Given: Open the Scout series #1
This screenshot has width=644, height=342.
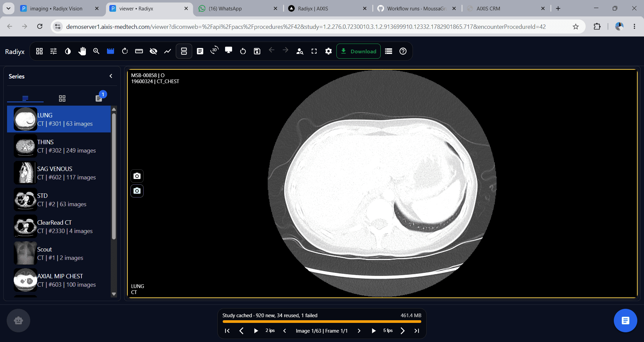Looking at the screenshot, I should pos(59,253).
